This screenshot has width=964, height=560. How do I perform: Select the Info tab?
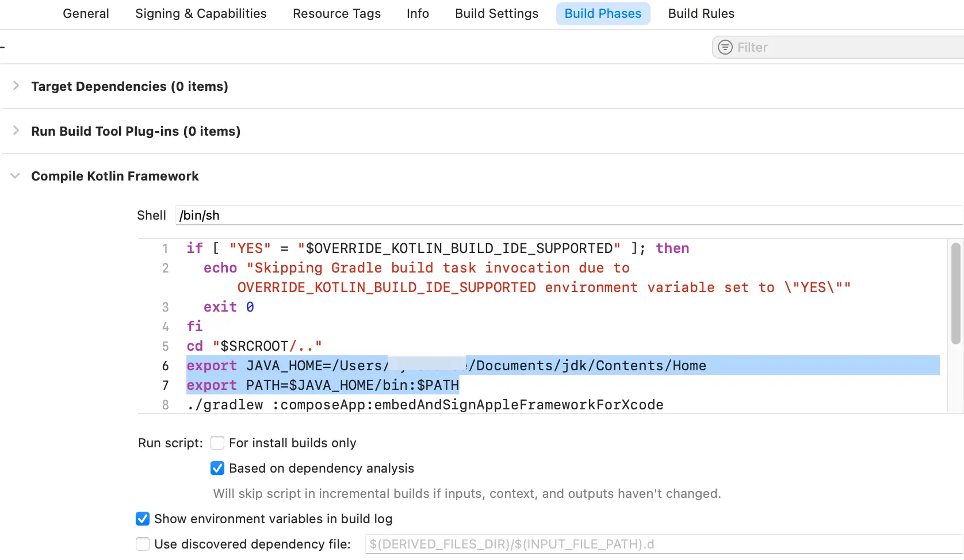tap(418, 13)
